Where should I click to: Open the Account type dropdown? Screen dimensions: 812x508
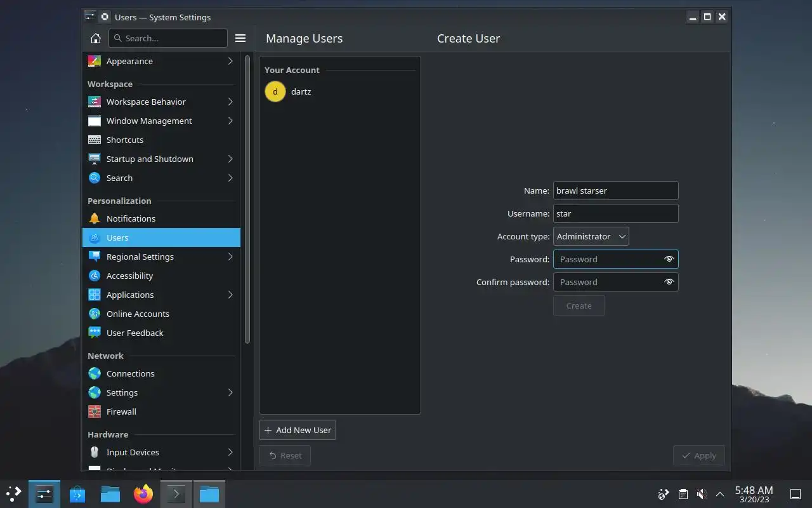point(591,236)
